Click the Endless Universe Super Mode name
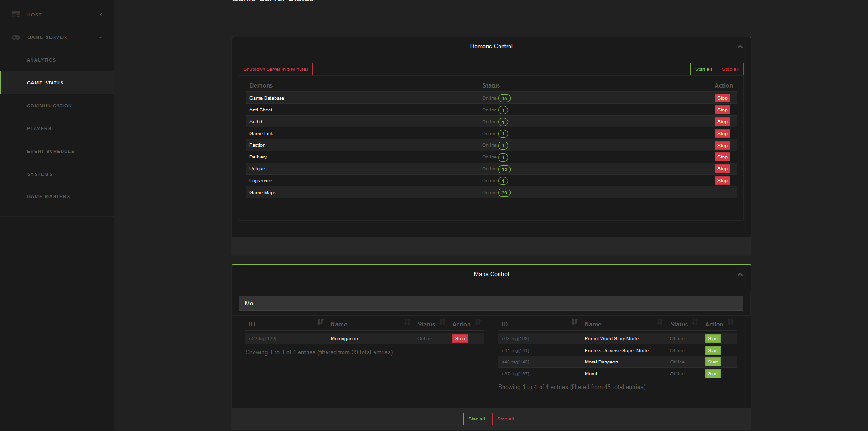 617,351
